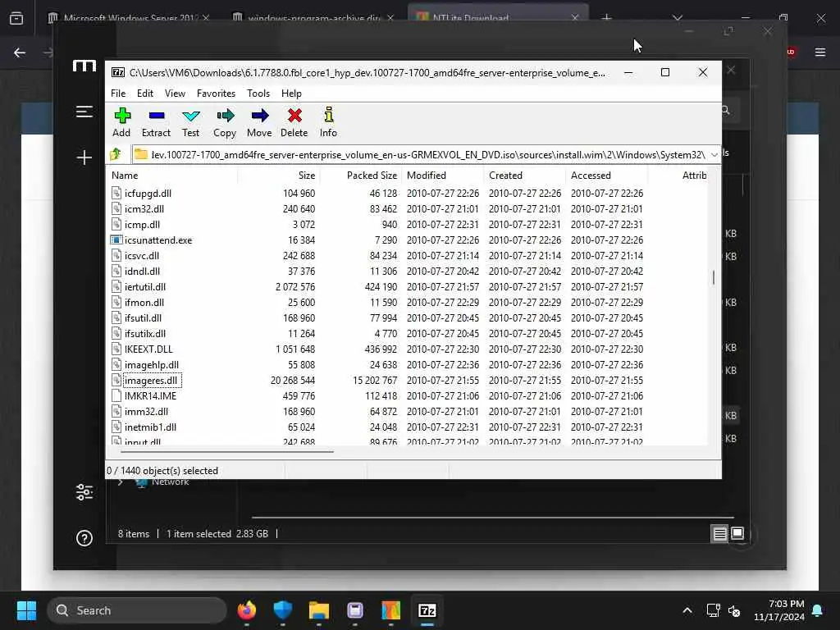Go up one folder level using the arrow icon
Viewport: 840px width, 630px height.
click(116, 155)
